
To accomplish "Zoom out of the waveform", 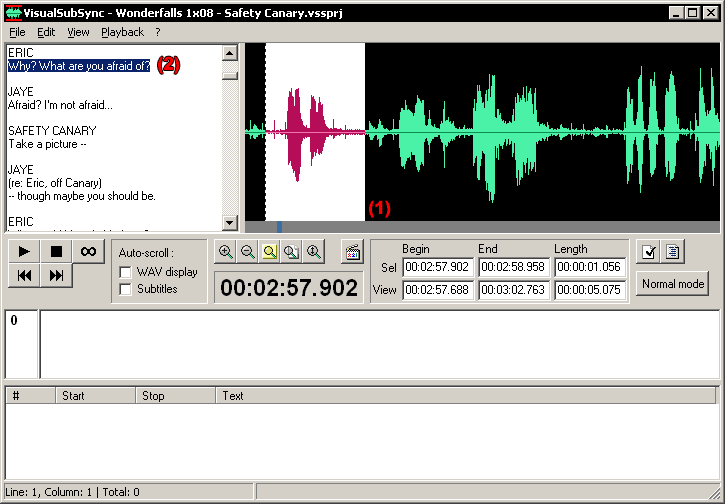I will 248,252.
